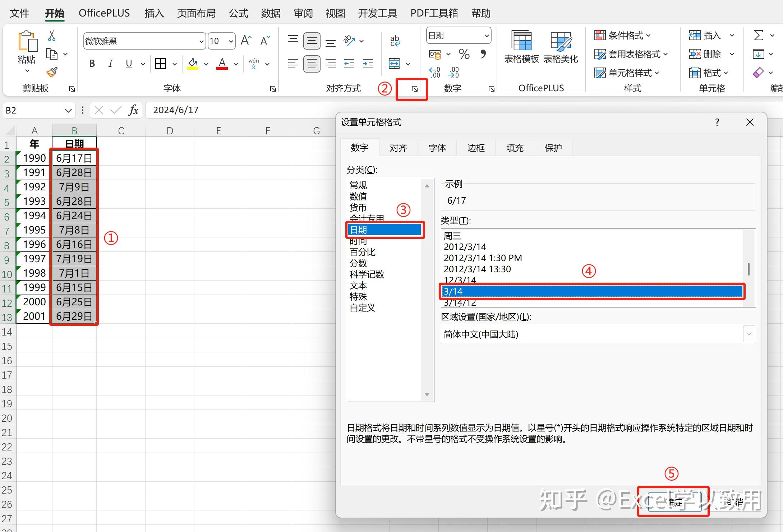Open the Name Box dropdown arrow
783x532 pixels.
click(68, 110)
